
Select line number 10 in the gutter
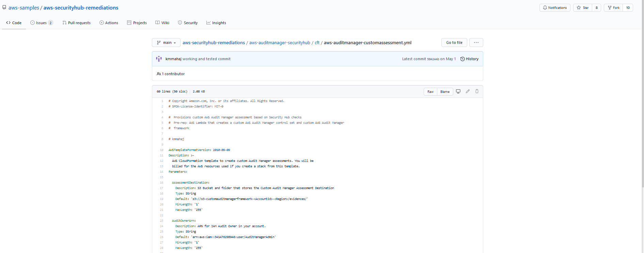coord(161,150)
